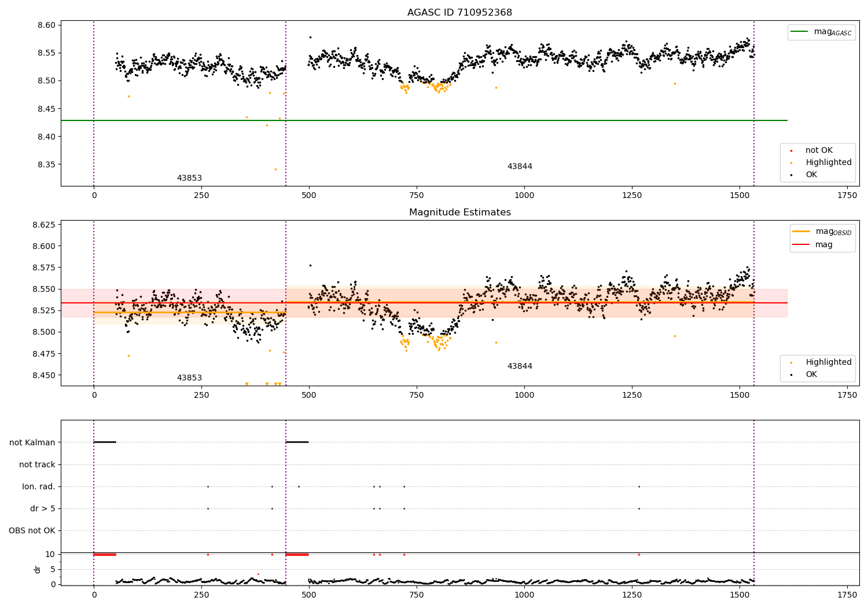Click the '750' x-tick under the bottom plot
This screenshot has width=868, height=608.
point(417,595)
